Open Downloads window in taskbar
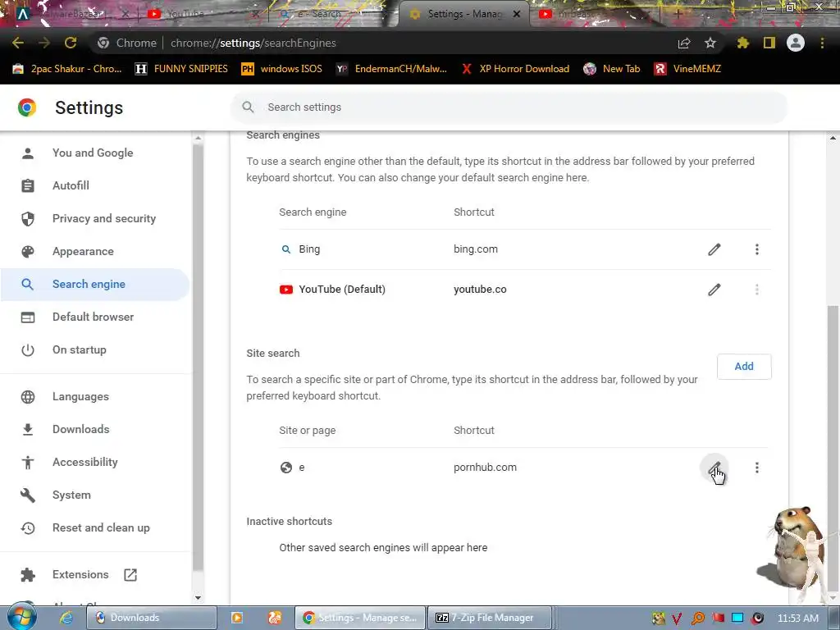840x630 pixels. (152, 618)
